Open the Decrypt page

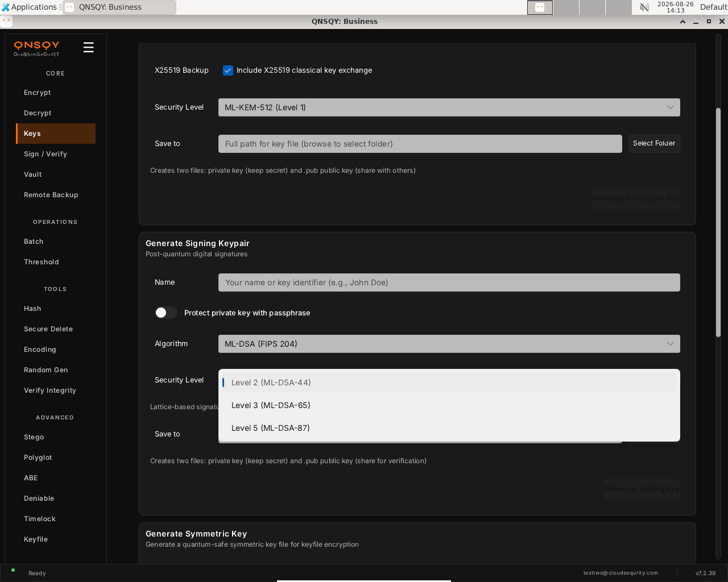point(56,113)
